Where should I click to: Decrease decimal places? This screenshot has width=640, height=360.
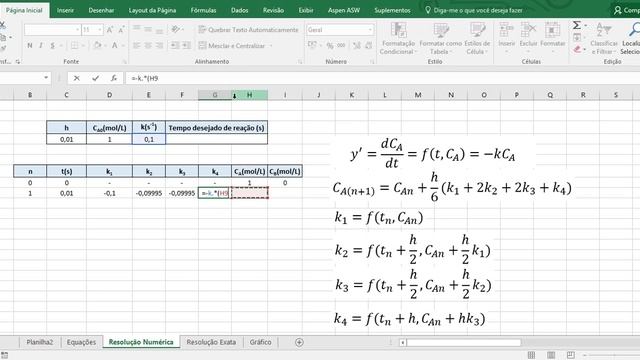369,46
